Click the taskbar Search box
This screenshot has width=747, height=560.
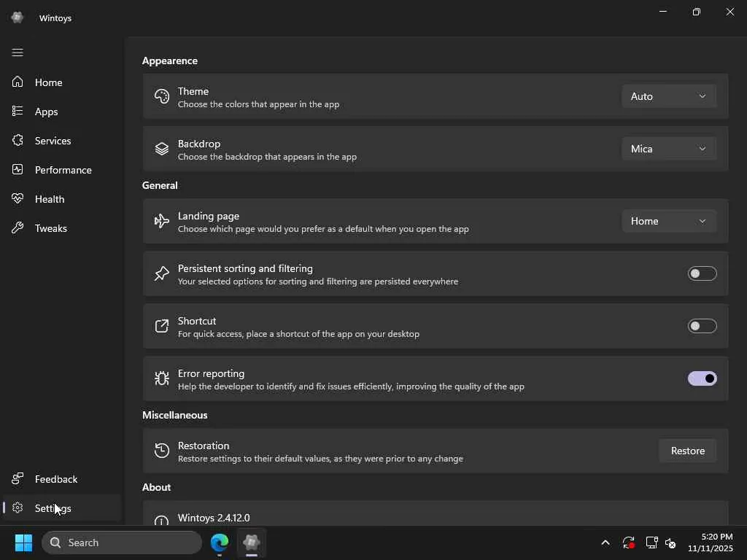click(122, 542)
